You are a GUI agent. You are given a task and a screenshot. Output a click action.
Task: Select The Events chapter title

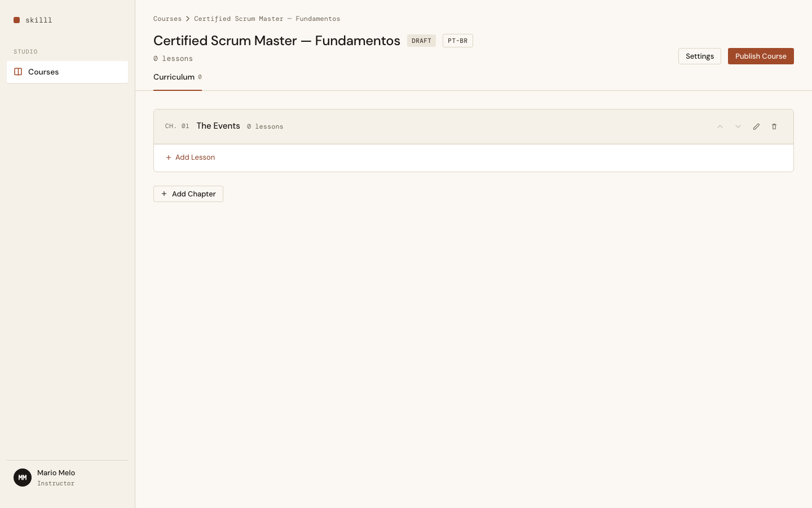(218, 126)
